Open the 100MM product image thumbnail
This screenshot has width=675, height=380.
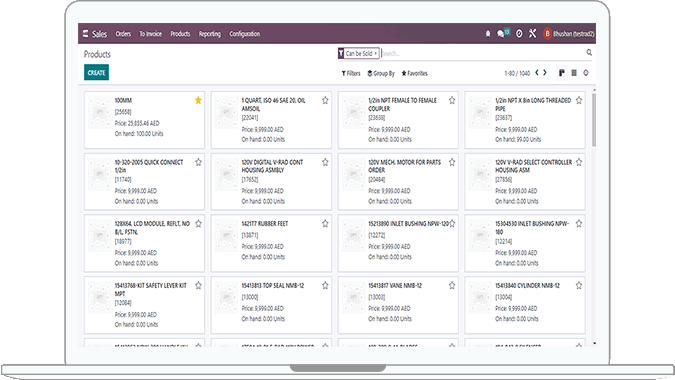(99, 113)
